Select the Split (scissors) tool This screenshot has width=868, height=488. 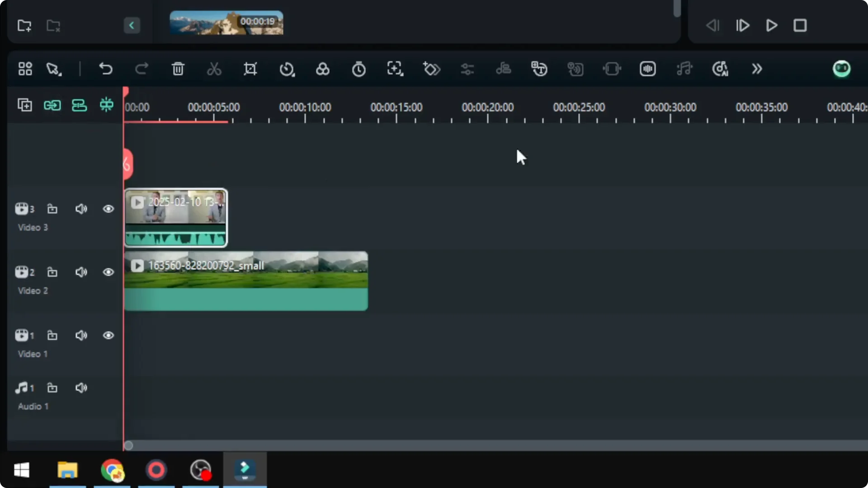(214, 69)
